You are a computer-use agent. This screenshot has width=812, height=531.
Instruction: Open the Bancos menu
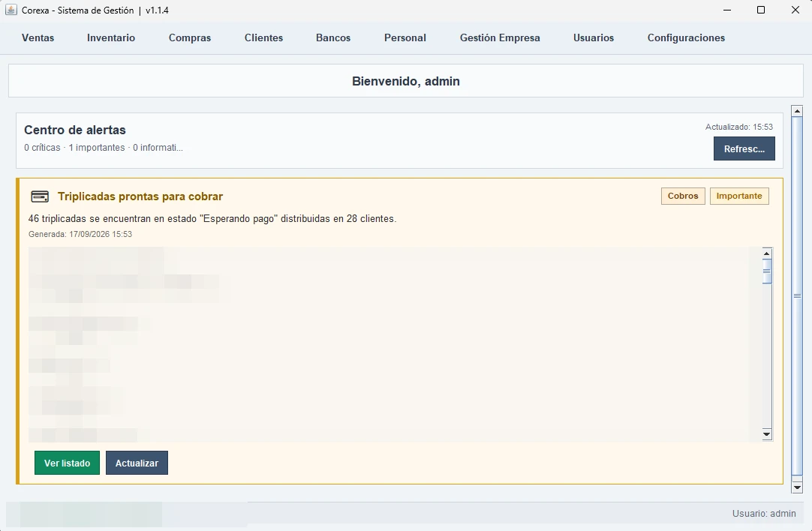coord(333,37)
